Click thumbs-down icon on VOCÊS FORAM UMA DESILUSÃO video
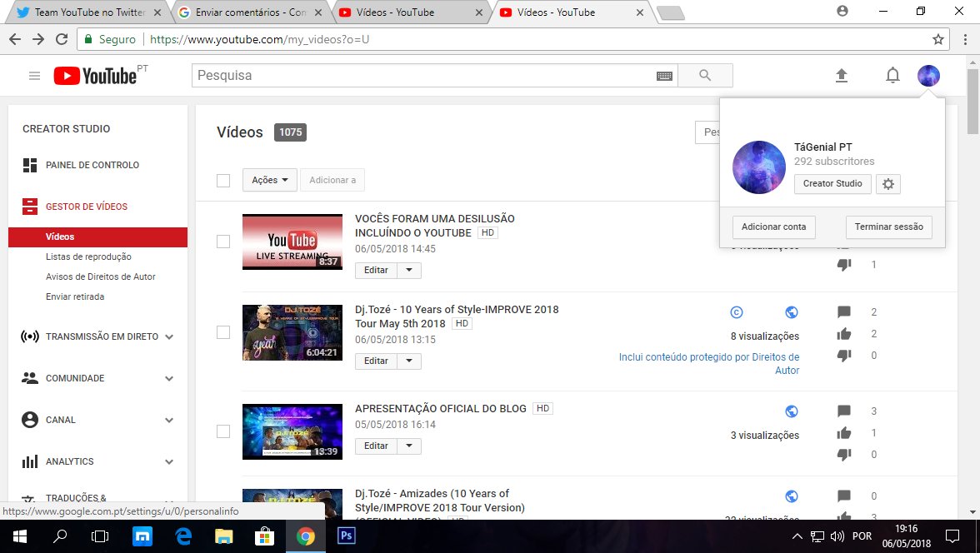 pyautogui.click(x=843, y=265)
